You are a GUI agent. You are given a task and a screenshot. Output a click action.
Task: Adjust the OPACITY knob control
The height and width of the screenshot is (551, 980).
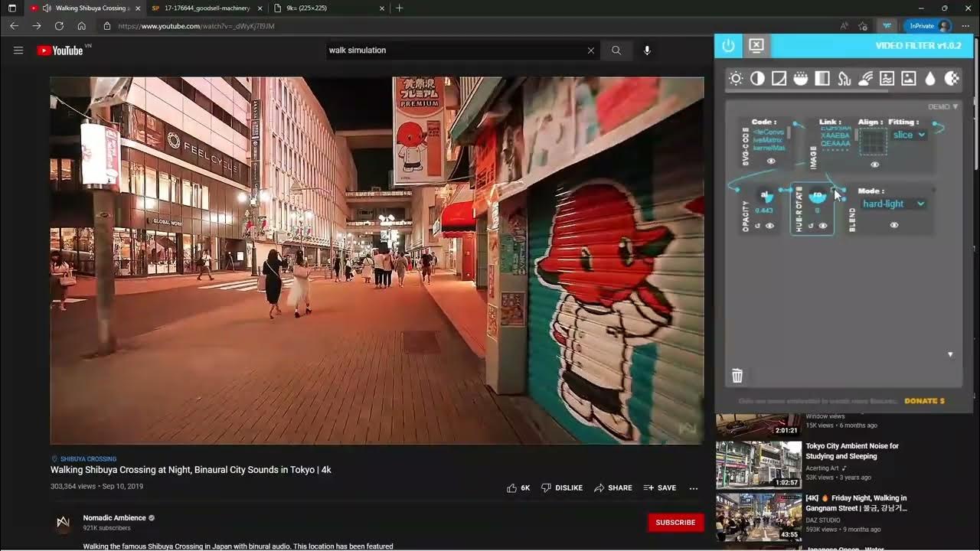pyautogui.click(x=764, y=196)
